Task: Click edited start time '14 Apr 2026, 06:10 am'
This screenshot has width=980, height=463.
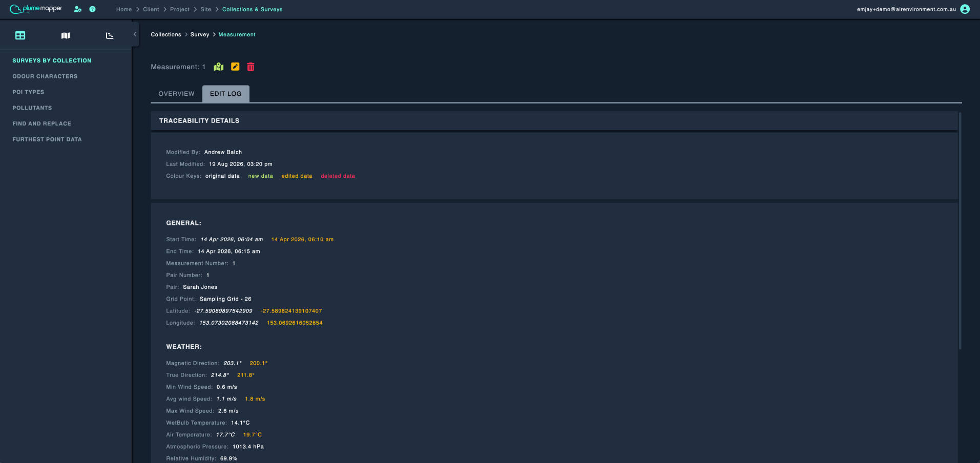Action: (x=302, y=239)
